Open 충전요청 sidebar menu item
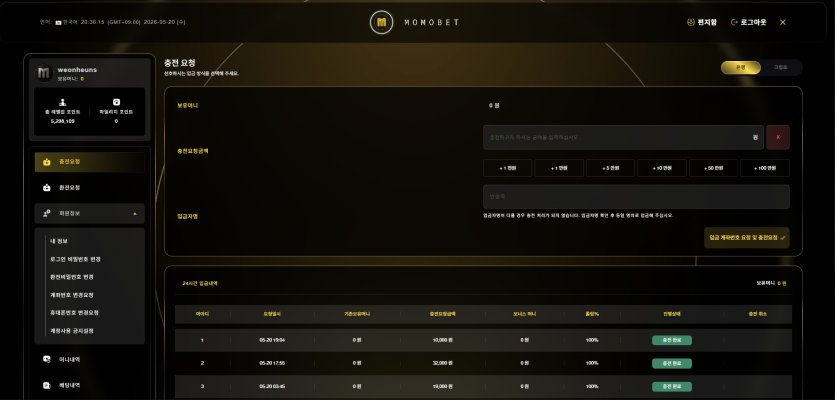Screen dimensions: 835x400 click(x=89, y=162)
